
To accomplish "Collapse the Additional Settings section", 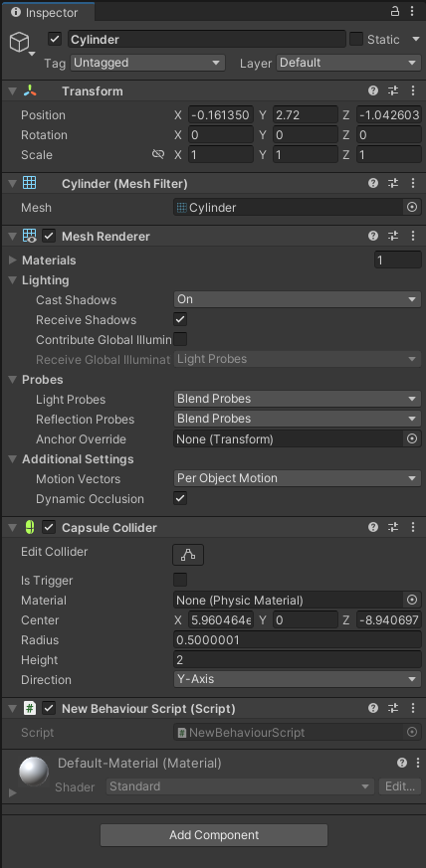I will click(13, 459).
